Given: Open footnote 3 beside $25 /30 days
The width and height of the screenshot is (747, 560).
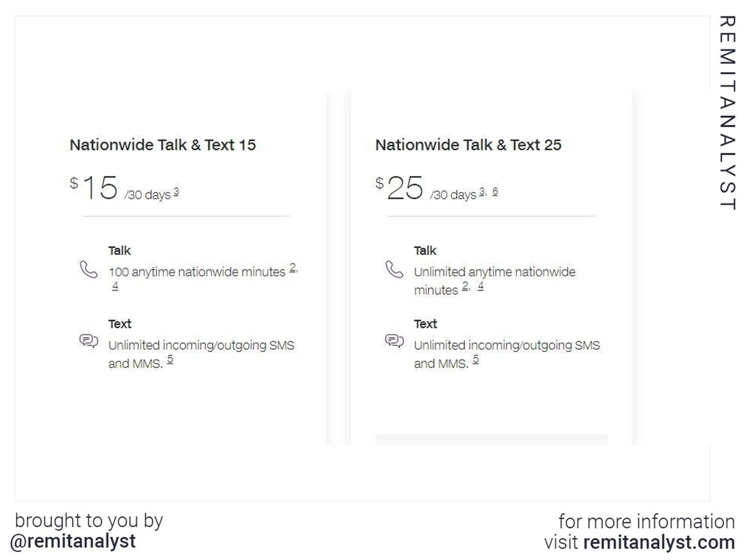Looking at the screenshot, I should (482, 192).
